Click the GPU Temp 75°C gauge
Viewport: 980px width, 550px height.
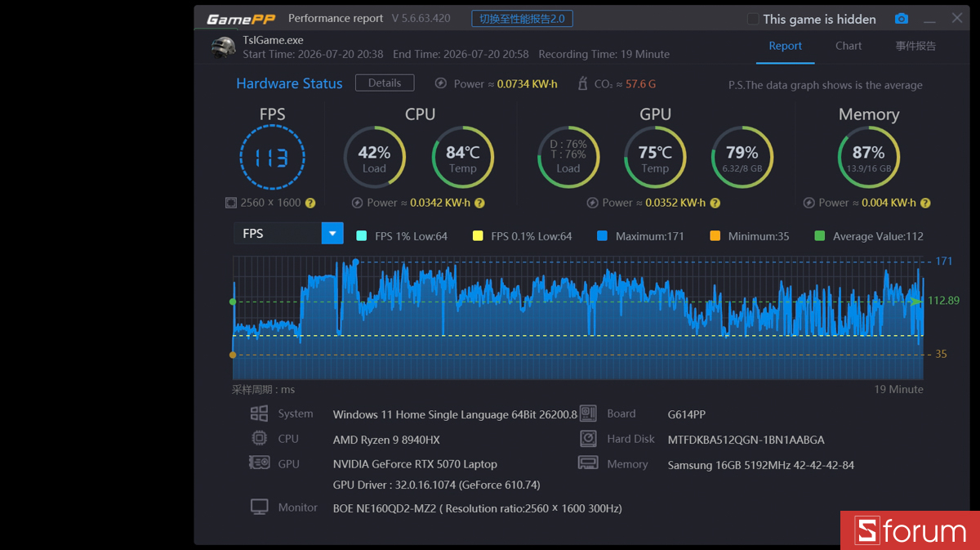click(x=655, y=157)
